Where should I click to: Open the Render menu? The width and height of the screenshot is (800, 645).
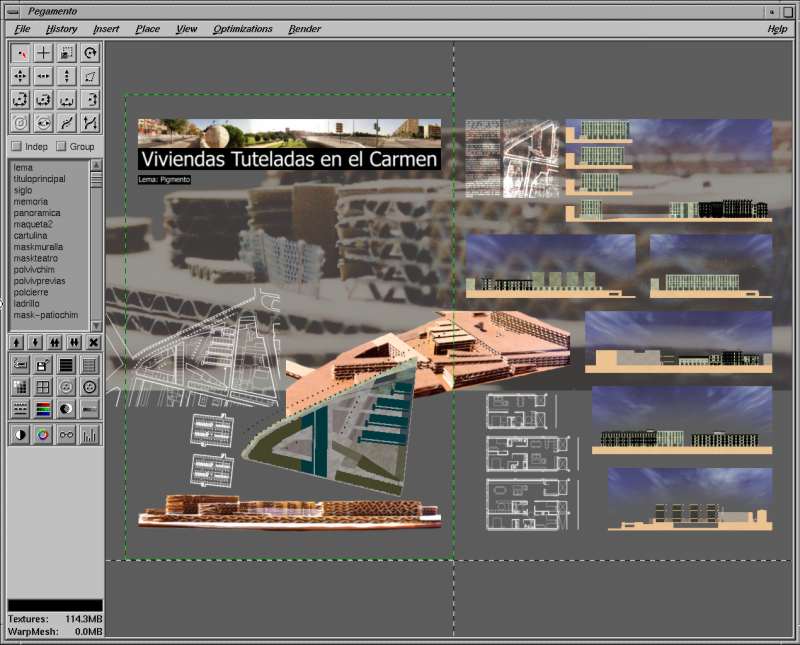click(304, 29)
